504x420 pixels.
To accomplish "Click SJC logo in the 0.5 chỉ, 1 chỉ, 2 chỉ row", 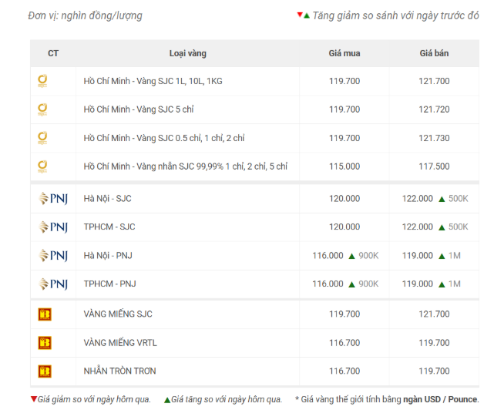I will click(42, 138).
